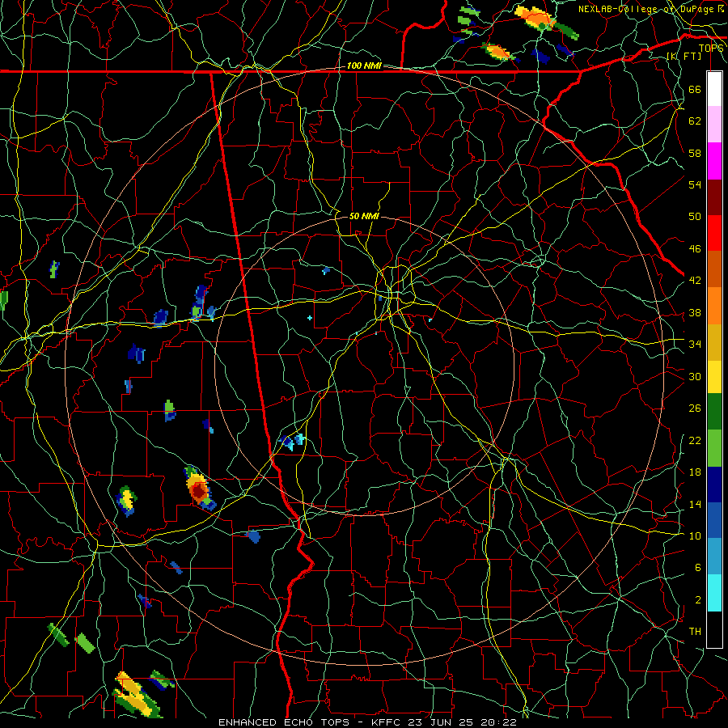
Task: Click legend value 42
Action: pyautogui.click(x=695, y=281)
